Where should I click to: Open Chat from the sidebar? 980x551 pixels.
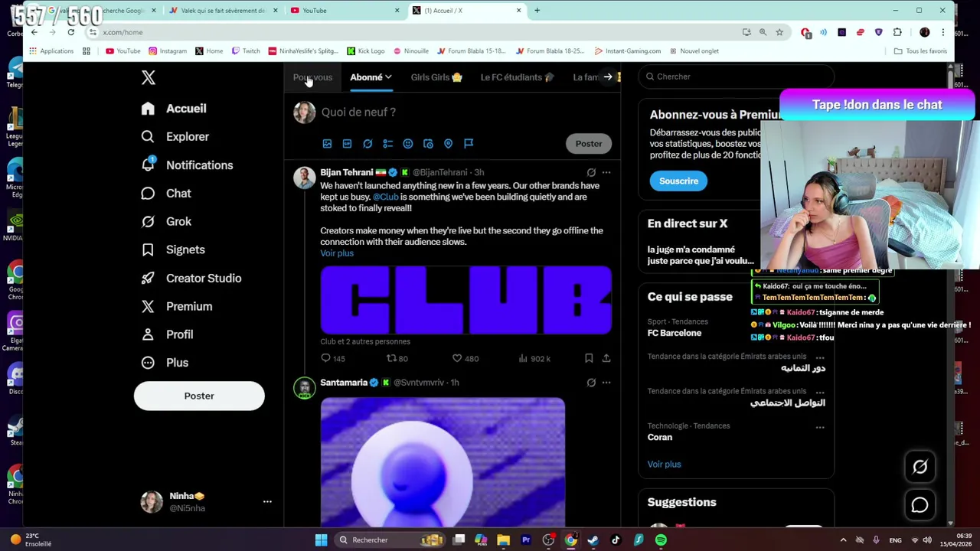165,194
